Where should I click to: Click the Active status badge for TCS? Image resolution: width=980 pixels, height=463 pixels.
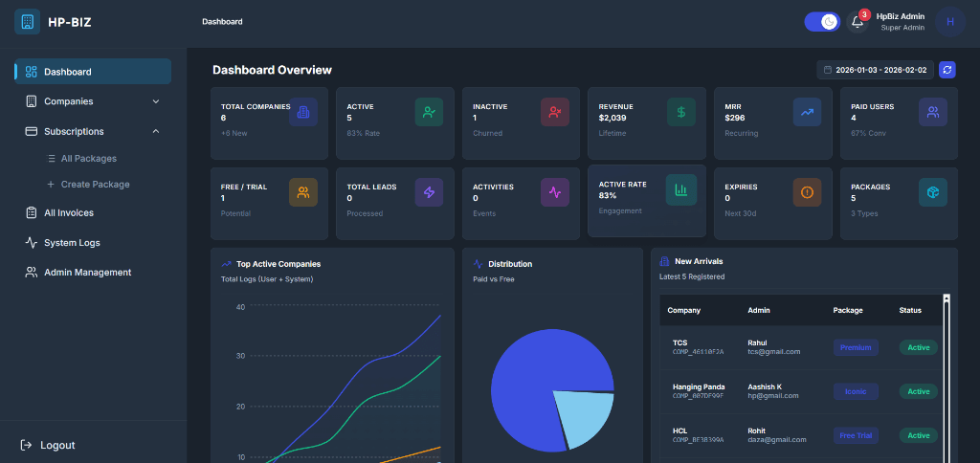pyautogui.click(x=918, y=347)
